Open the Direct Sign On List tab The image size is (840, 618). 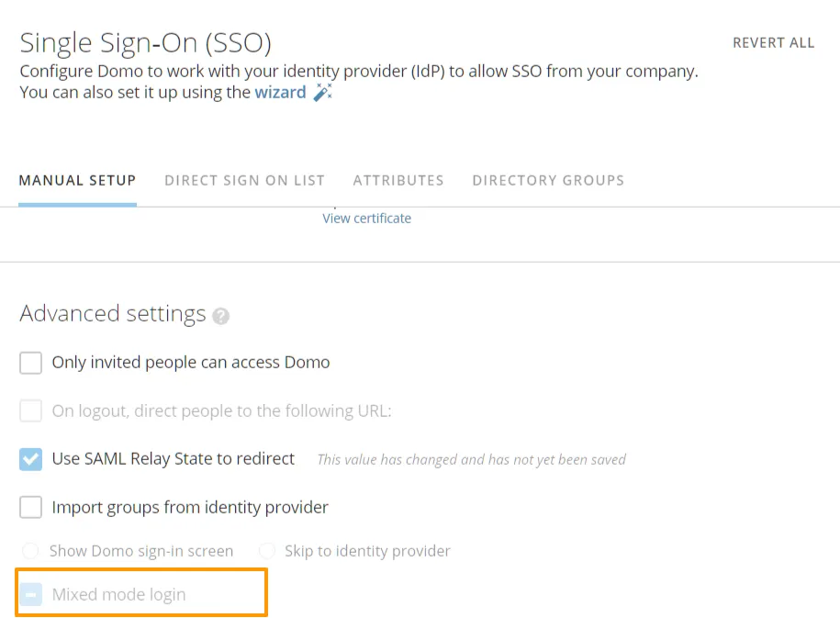(x=244, y=181)
